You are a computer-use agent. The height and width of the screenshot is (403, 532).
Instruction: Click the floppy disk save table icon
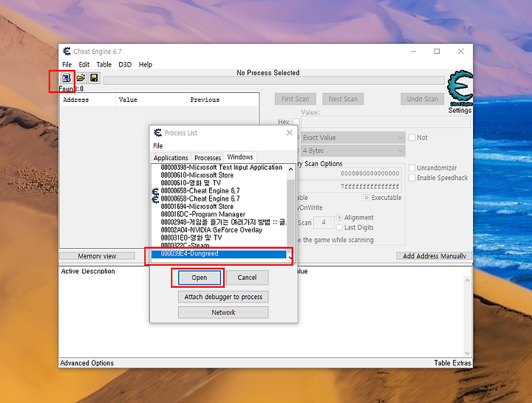click(94, 78)
